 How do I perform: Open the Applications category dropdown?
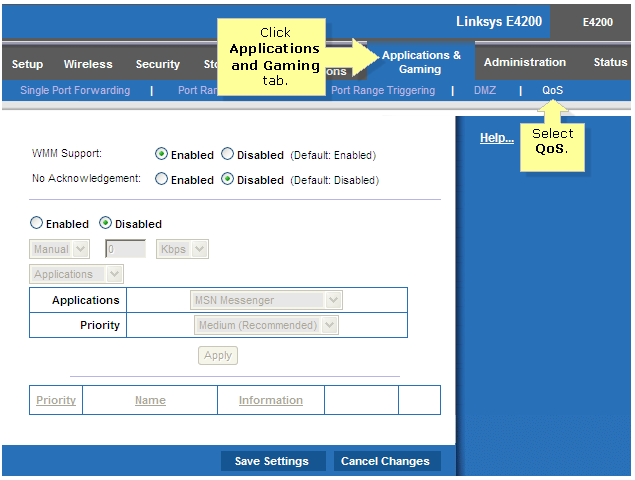(76, 274)
